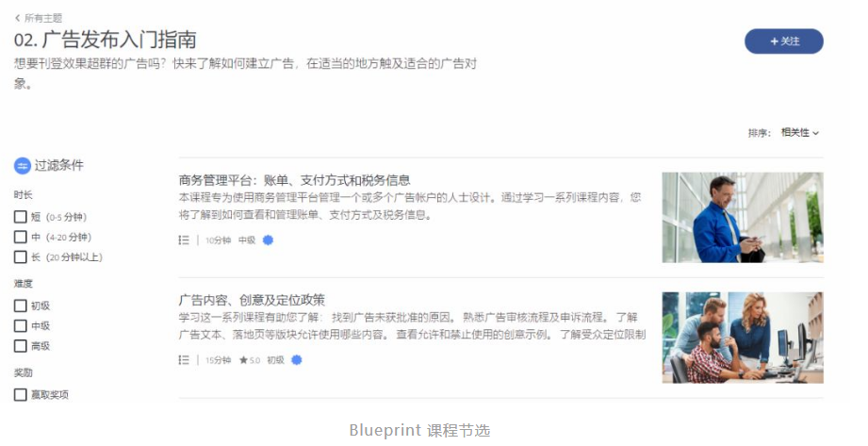Viewport: 868px width, 446px height.
Task: Tick the 高级 difficulty checkbox
Action: tap(21, 346)
